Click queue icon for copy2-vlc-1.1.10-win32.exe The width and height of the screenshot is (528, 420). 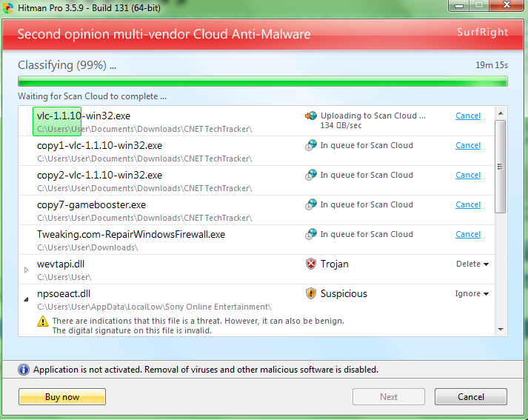[x=311, y=175]
